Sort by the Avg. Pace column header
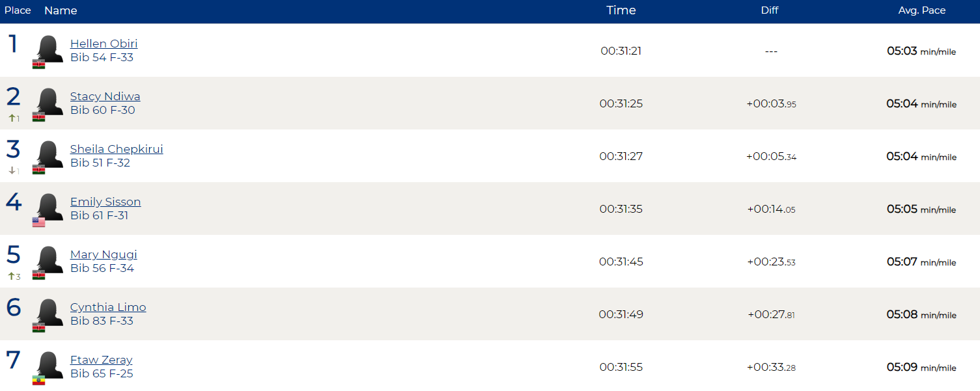 pyautogui.click(x=921, y=10)
